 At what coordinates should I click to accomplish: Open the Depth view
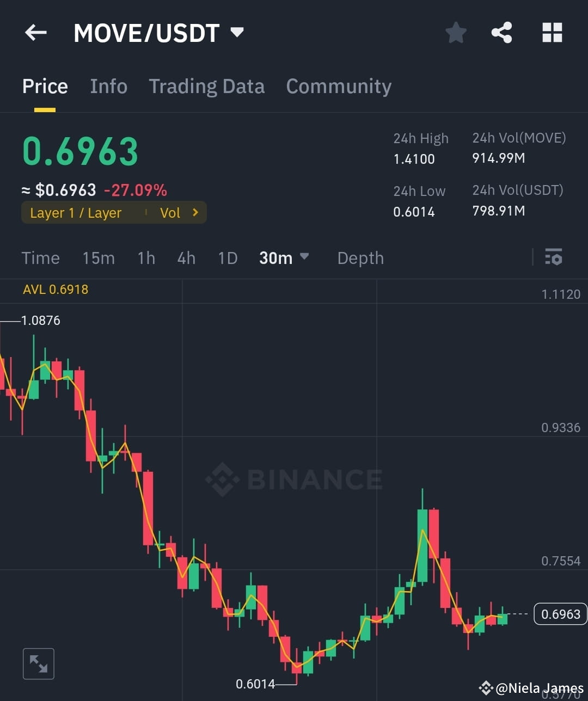[x=360, y=258]
